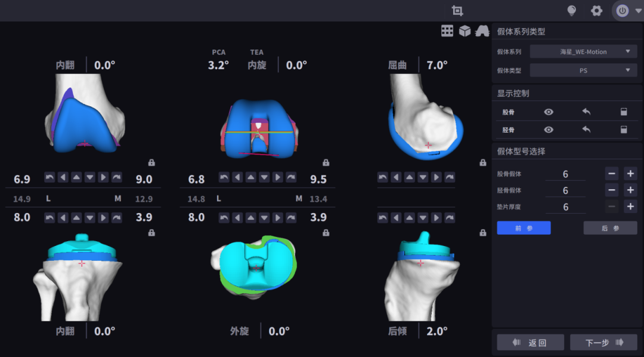
Task: Rotate tibia axial 外旋 view clockwise
Action: click(291, 217)
